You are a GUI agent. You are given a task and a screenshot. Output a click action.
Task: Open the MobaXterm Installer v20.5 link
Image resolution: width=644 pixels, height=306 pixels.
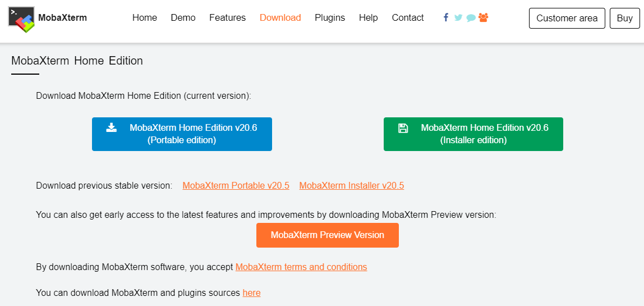click(x=352, y=185)
